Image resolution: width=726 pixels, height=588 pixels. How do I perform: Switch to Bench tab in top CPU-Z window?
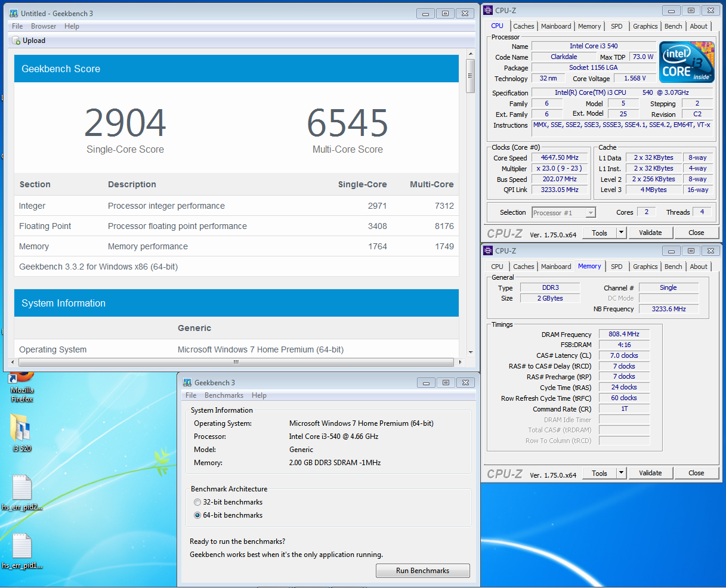click(674, 26)
